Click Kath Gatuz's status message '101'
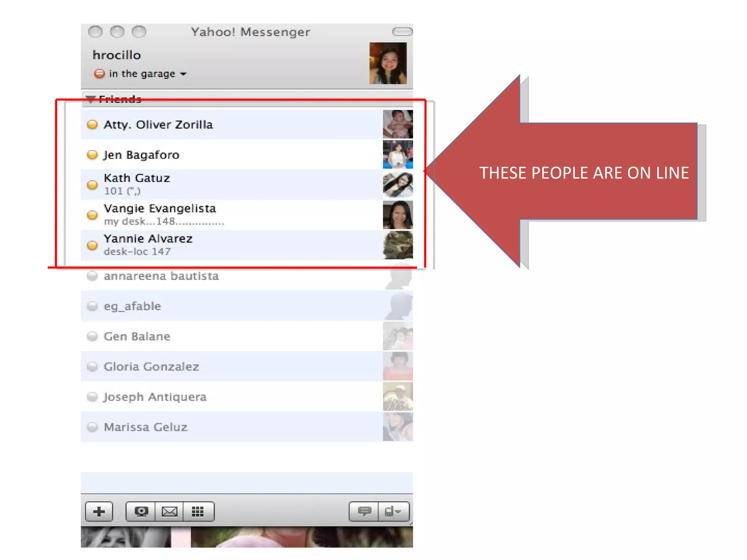The height and width of the screenshot is (560, 747). tap(122, 191)
